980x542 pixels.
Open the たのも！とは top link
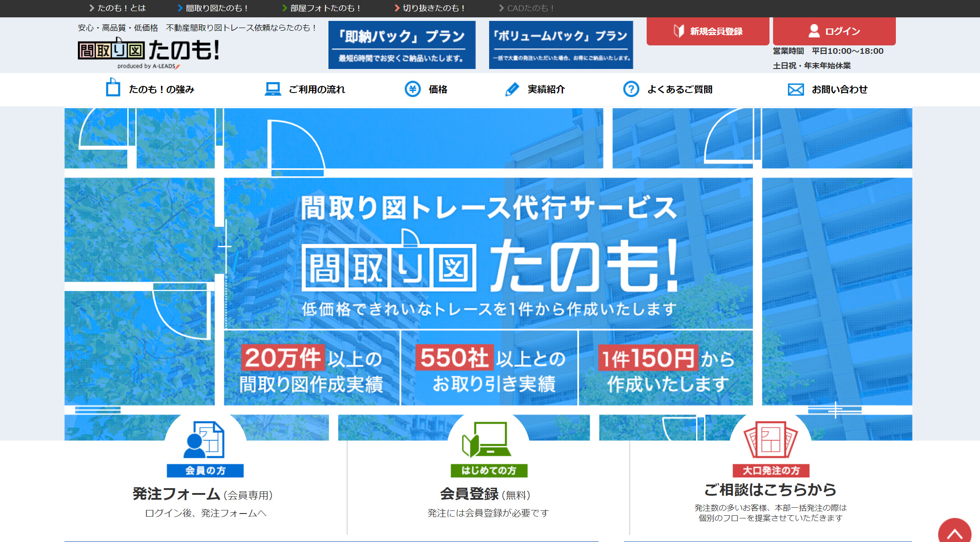[x=117, y=8]
